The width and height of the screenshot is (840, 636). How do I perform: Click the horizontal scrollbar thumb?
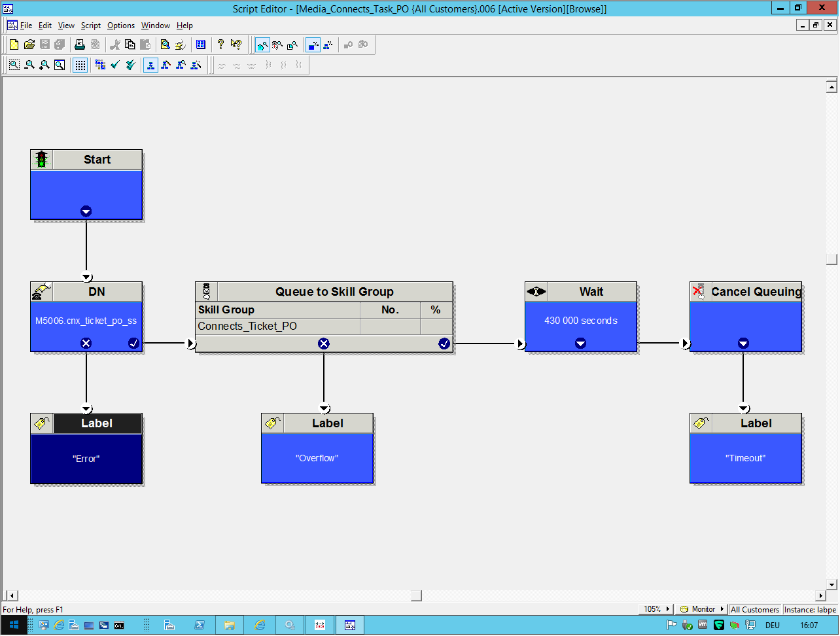416,596
